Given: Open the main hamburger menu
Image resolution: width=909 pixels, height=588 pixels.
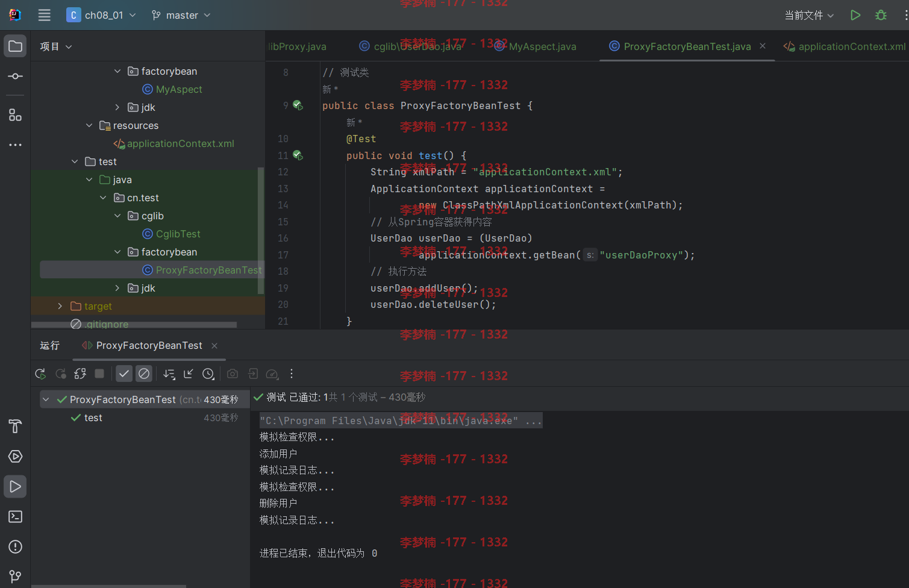Looking at the screenshot, I should tap(45, 15).
